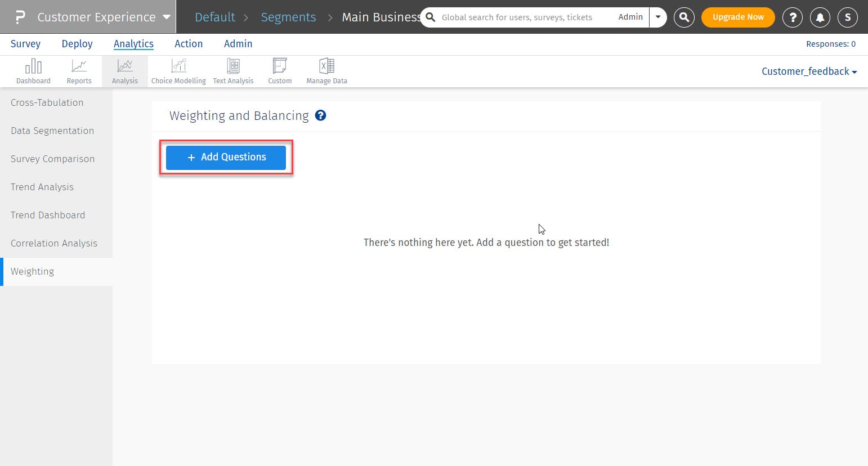868x466 pixels.
Task: Click the Admin label in search bar
Action: pos(630,17)
